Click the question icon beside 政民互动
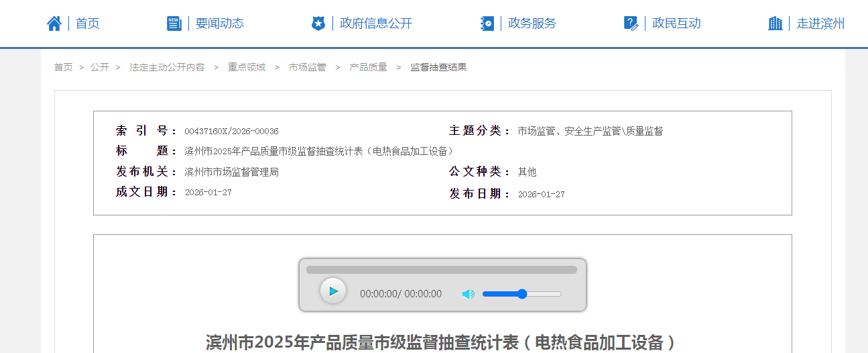 click(631, 23)
